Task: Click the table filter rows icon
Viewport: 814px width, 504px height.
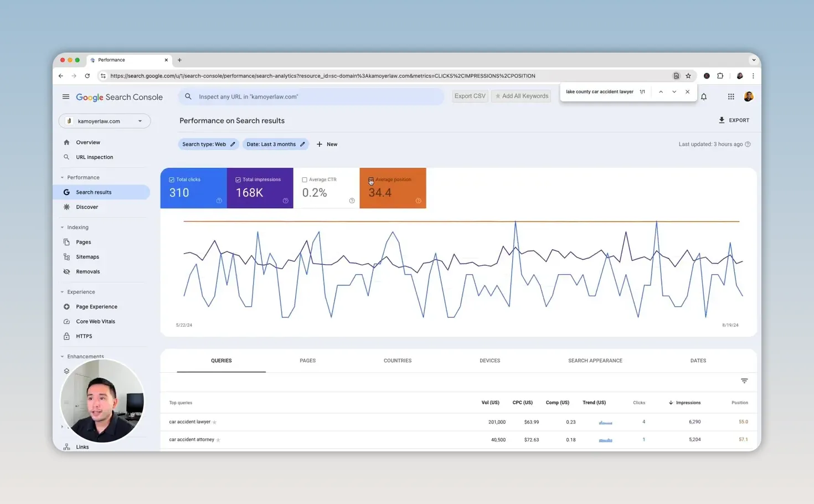Action: (x=744, y=381)
